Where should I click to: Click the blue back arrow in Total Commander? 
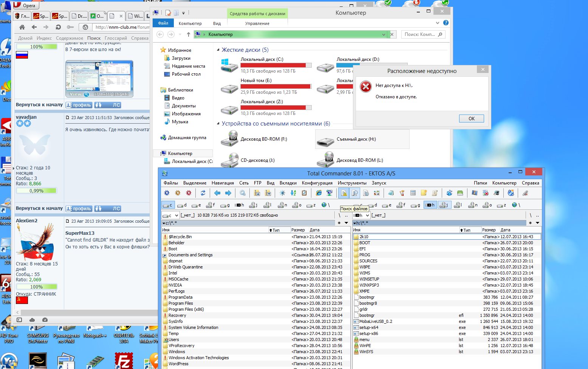click(217, 193)
